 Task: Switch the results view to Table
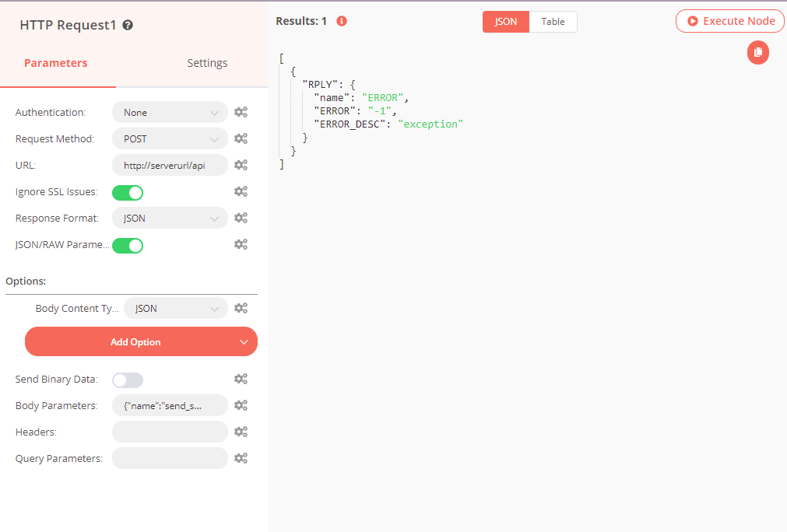coord(553,22)
